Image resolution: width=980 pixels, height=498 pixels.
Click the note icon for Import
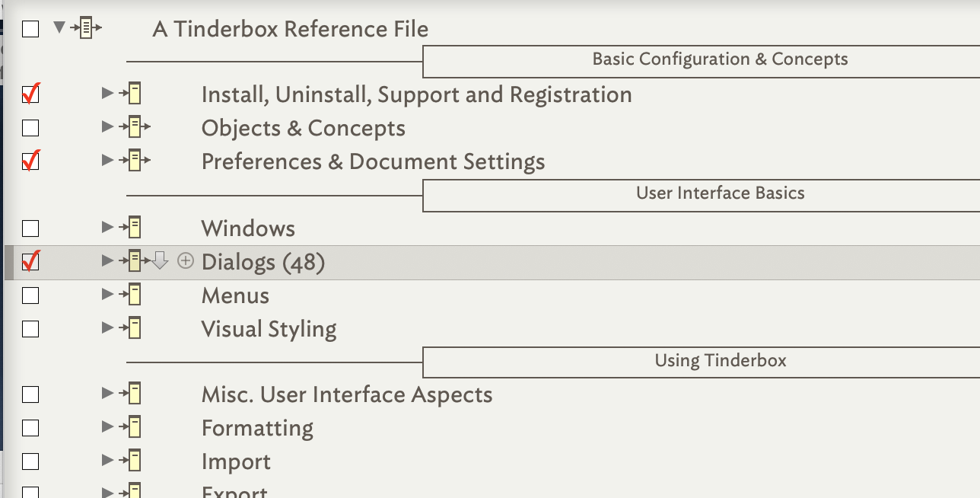135,460
